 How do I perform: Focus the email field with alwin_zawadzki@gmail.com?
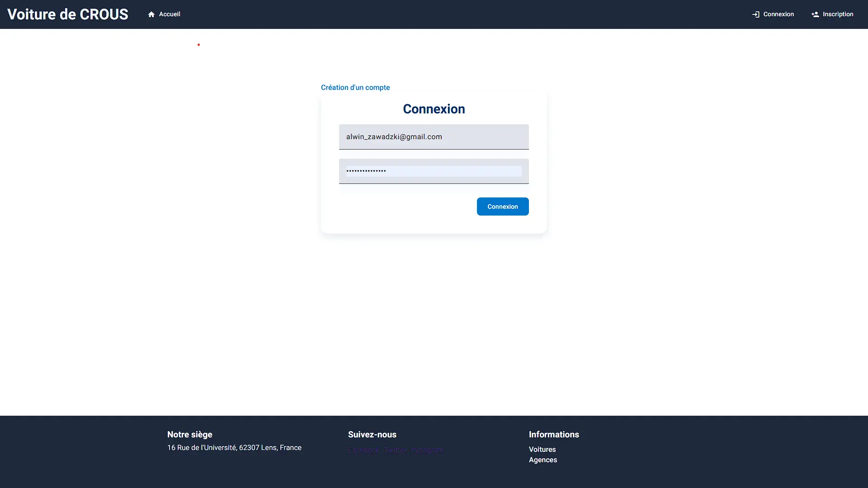pos(434,137)
